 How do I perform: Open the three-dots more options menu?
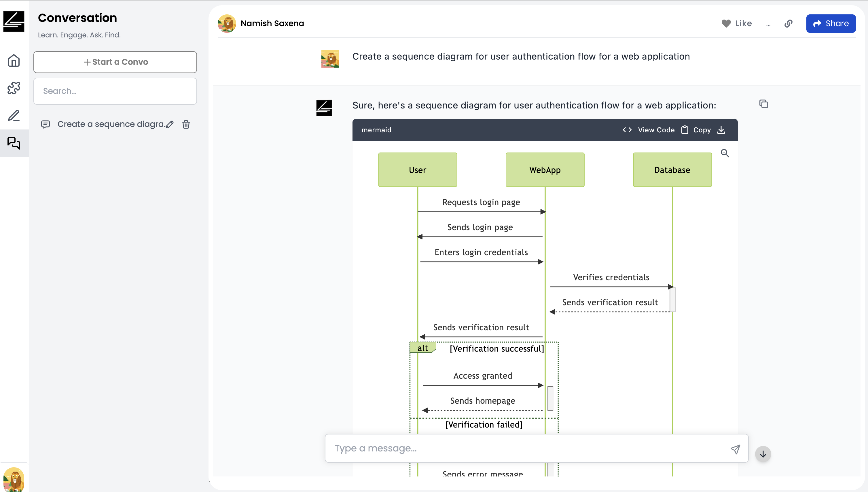(768, 24)
